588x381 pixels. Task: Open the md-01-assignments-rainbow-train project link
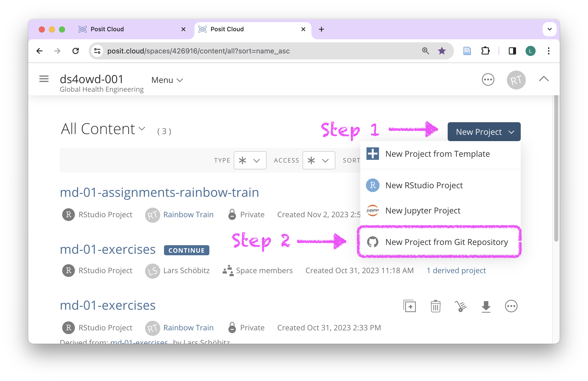point(159,193)
